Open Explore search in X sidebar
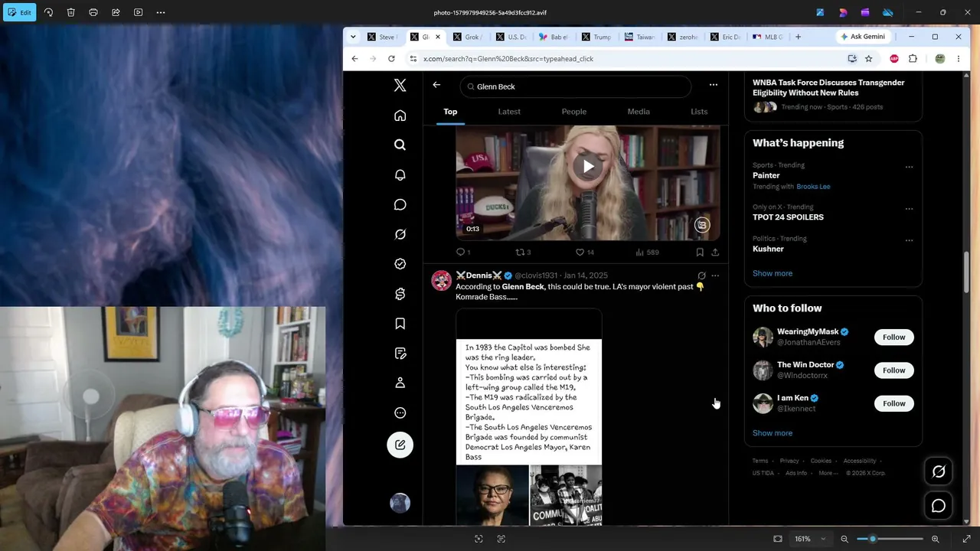The width and height of the screenshot is (980, 551). tap(400, 145)
